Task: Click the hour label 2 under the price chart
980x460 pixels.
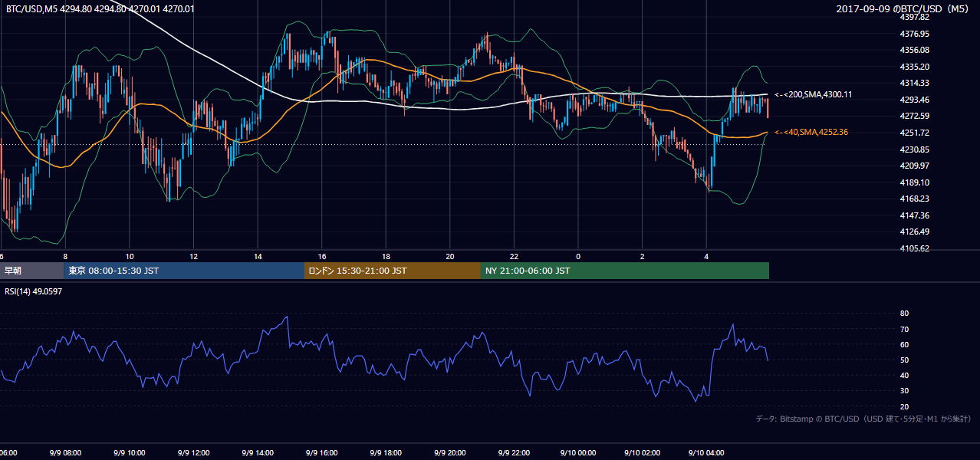Action: (643, 256)
